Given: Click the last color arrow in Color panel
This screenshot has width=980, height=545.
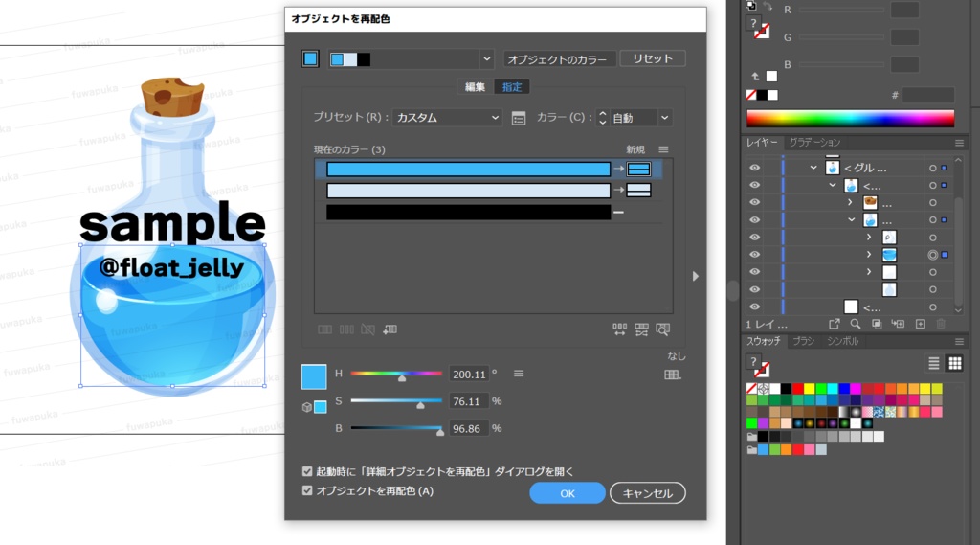Looking at the screenshot, I should [x=755, y=77].
